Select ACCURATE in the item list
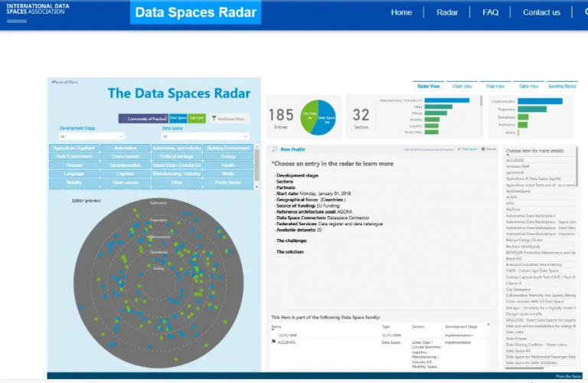 coord(514,160)
